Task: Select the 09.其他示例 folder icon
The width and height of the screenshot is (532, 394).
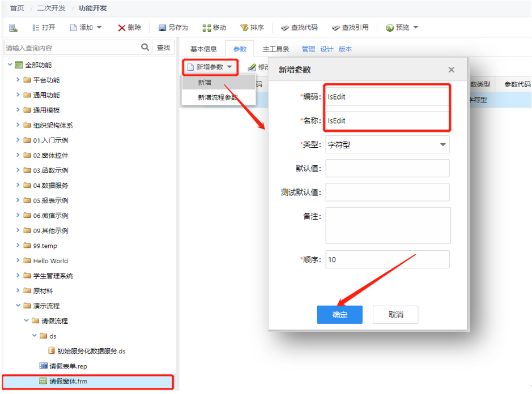Action: [27, 230]
